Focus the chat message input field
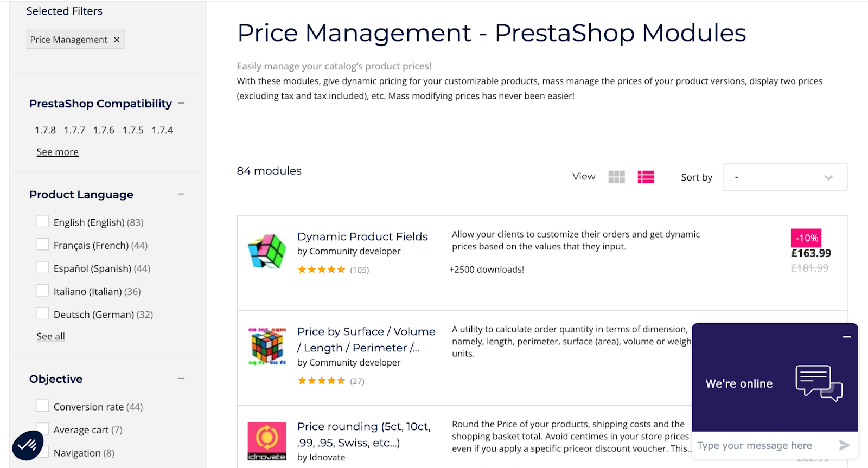Viewport: 868px width, 468px height. 764,445
